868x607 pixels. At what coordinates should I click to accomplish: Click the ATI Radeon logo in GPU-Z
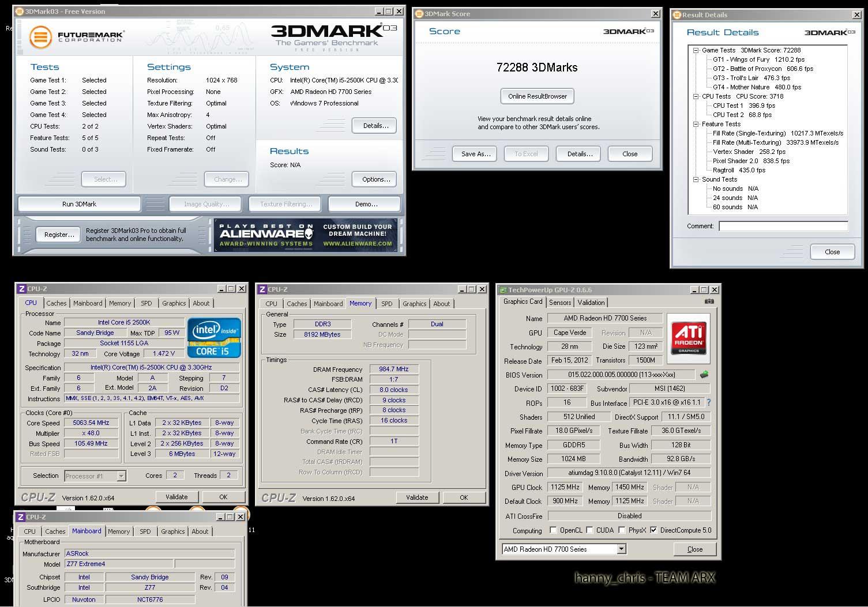click(x=688, y=338)
